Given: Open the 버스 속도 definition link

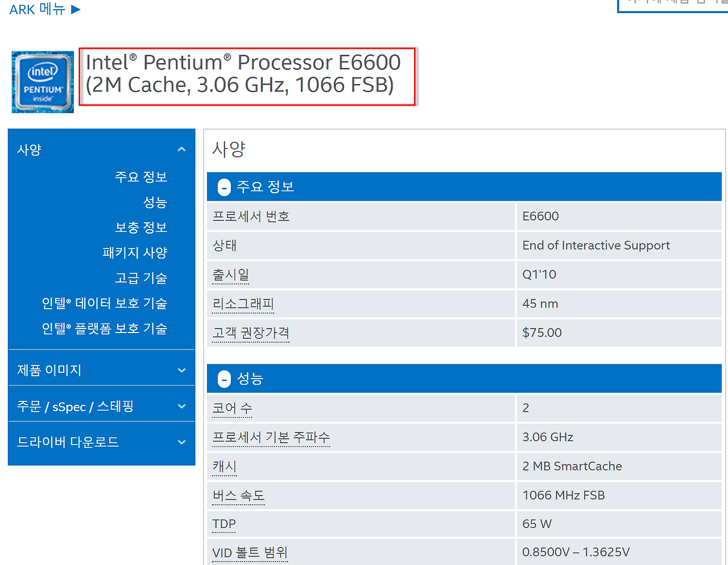Looking at the screenshot, I should pos(238,495).
